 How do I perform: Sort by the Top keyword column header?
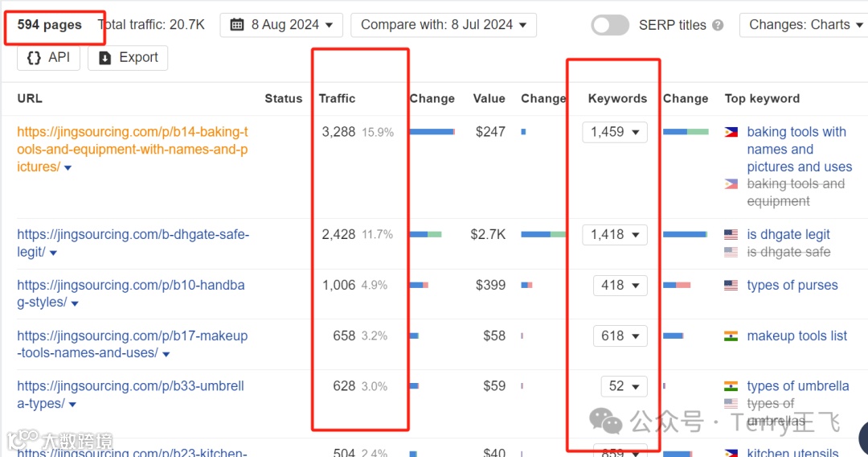(762, 99)
